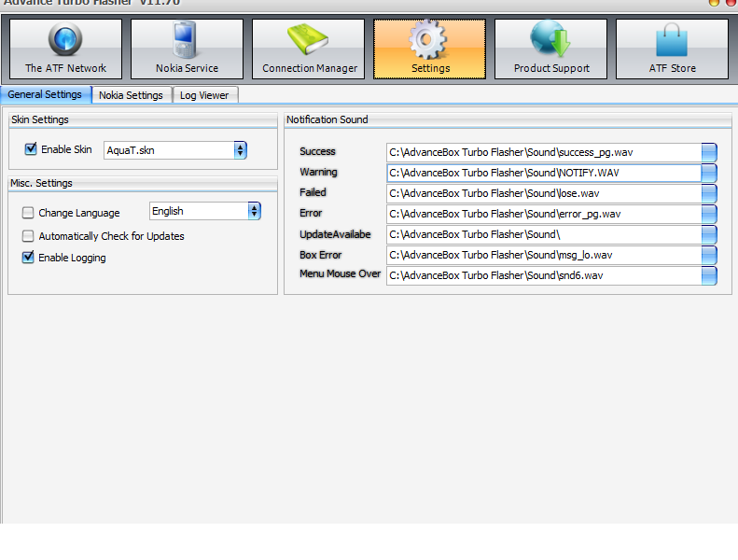Image resolution: width=738 pixels, height=560 pixels.
Task: Enable Automatically Check for Updates
Action: coord(28,236)
